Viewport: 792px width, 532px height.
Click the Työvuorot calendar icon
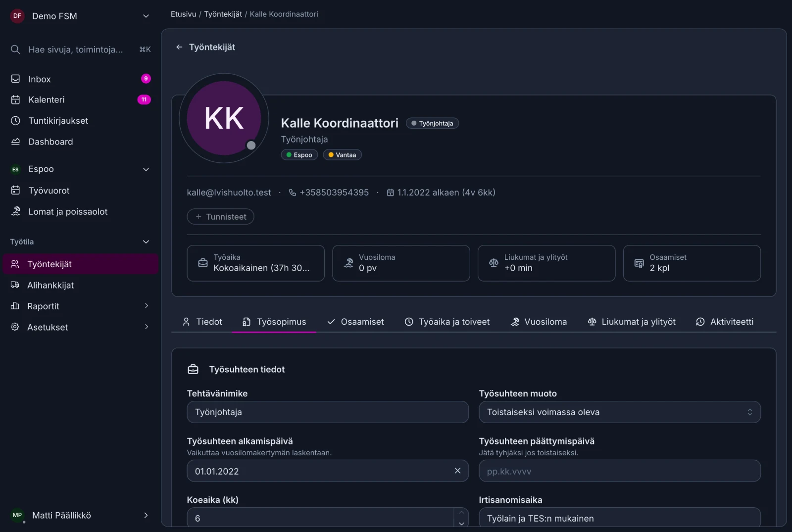coord(15,191)
